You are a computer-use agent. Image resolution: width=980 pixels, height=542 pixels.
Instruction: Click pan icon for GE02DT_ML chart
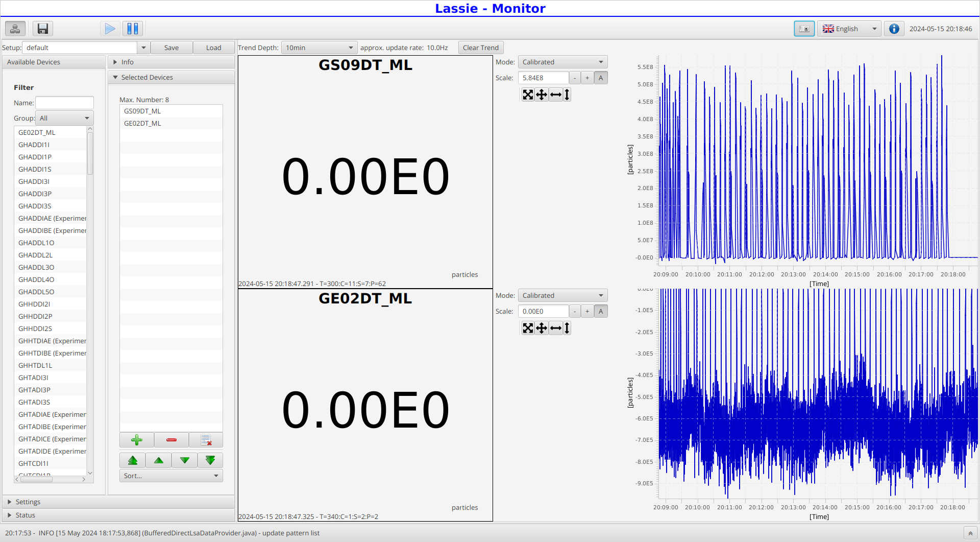(x=542, y=328)
